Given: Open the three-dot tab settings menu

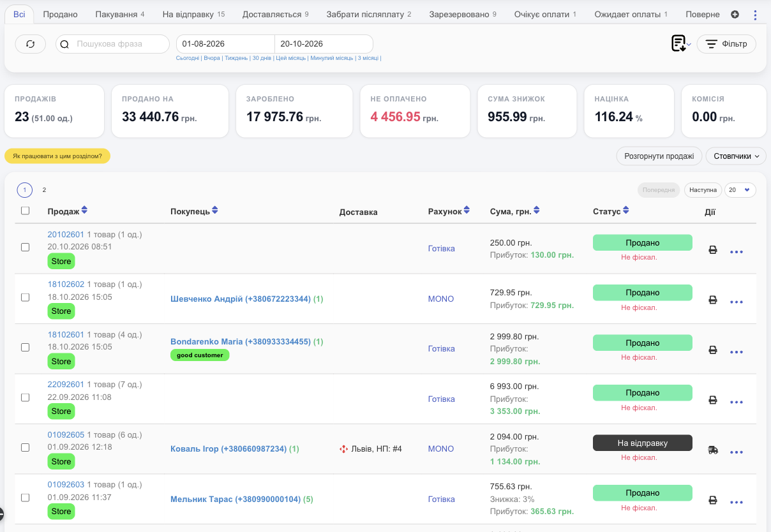Looking at the screenshot, I should tap(756, 15).
